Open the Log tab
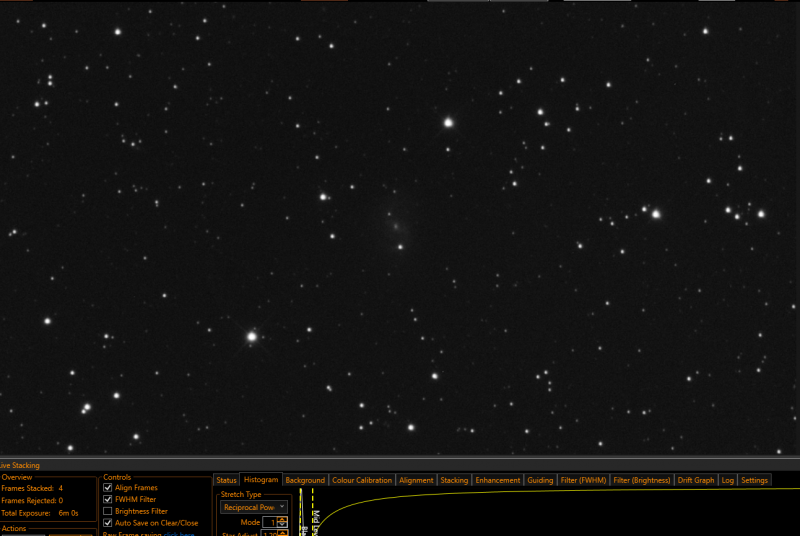Image resolution: width=800 pixels, height=536 pixels. click(728, 480)
